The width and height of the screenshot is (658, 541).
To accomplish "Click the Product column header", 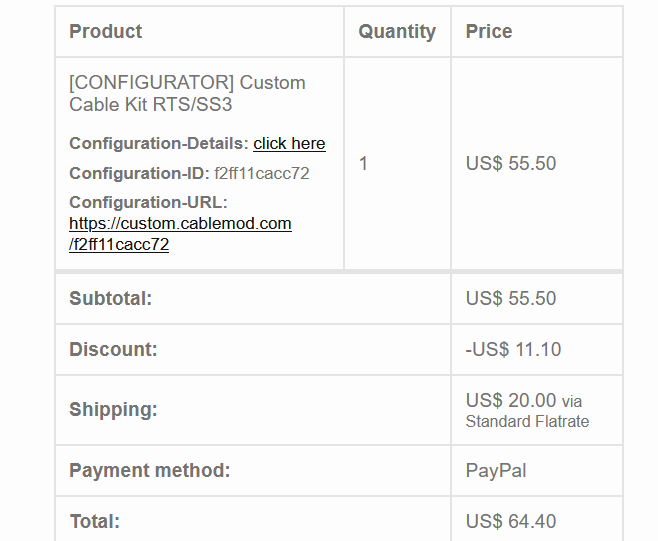I will tap(106, 31).
